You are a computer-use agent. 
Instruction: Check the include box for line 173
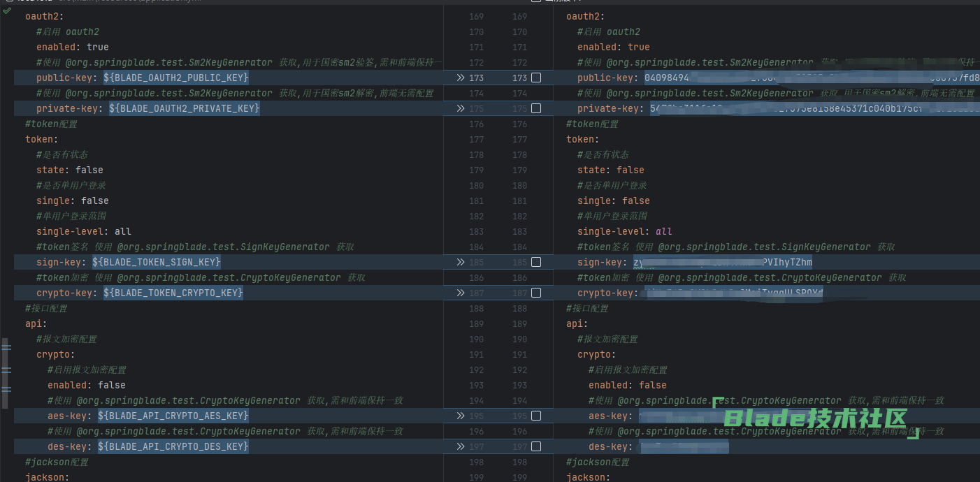(536, 78)
